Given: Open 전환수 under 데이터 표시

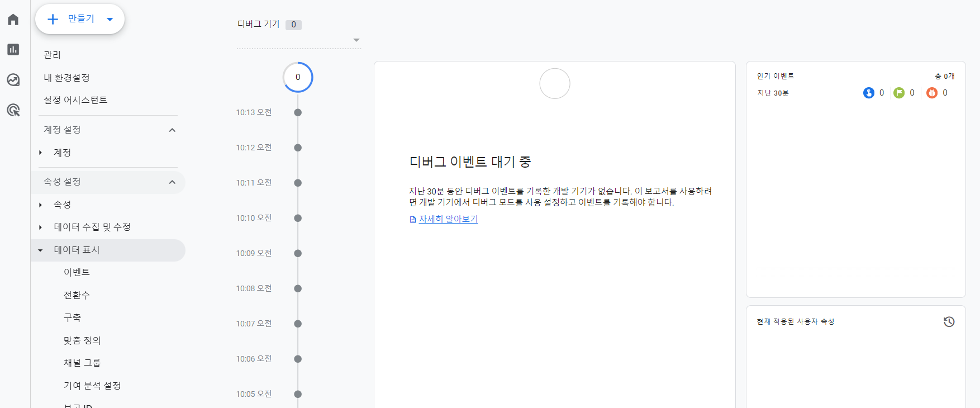Looking at the screenshot, I should click(77, 295).
